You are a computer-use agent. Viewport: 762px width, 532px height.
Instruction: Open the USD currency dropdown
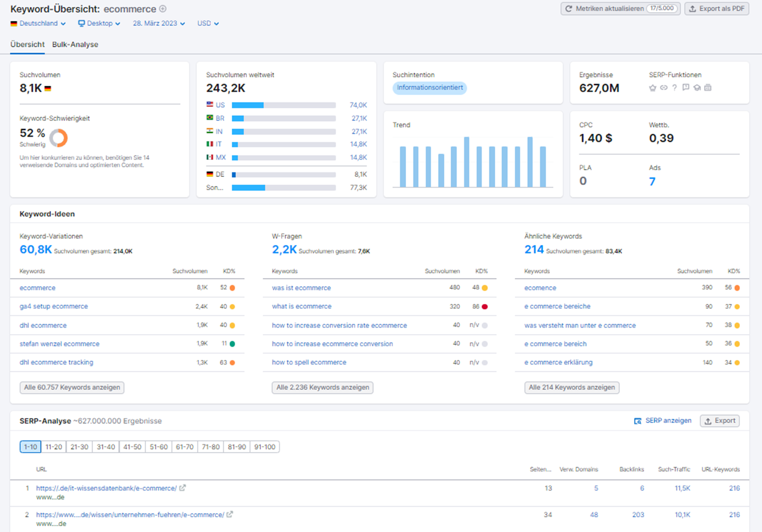[208, 23]
